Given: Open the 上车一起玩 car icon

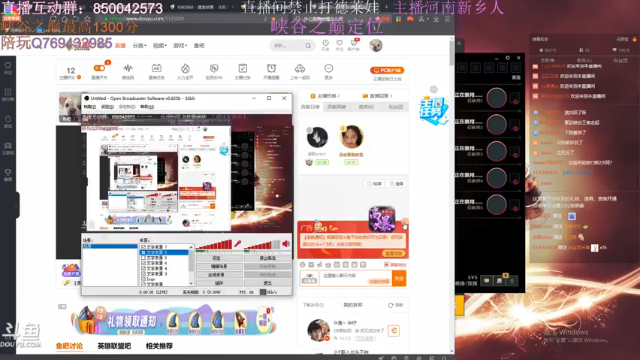Looking at the screenshot, I should click(300, 68).
